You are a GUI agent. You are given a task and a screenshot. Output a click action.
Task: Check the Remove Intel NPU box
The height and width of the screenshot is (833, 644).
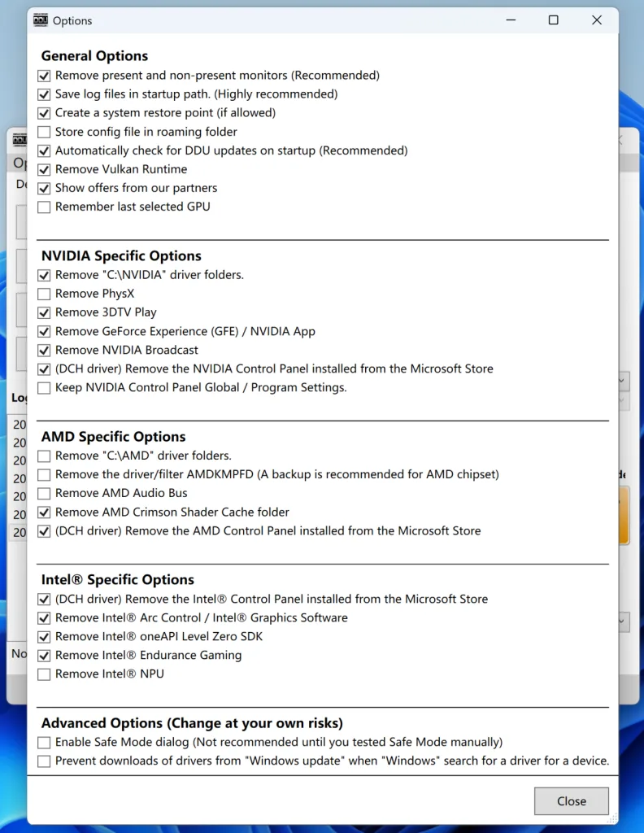click(44, 674)
